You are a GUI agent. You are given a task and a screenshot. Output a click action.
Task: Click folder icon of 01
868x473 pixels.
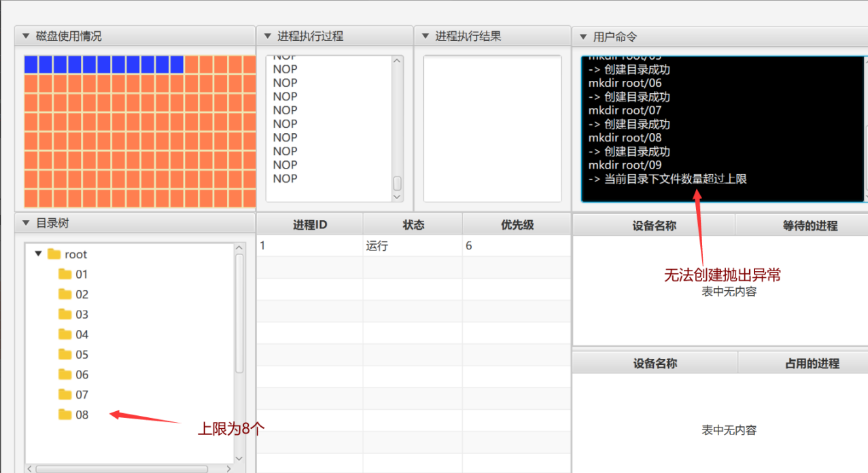click(65, 274)
